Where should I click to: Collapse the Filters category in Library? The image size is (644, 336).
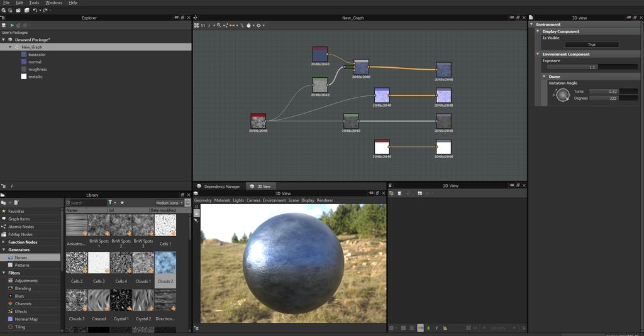click(x=4, y=273)
